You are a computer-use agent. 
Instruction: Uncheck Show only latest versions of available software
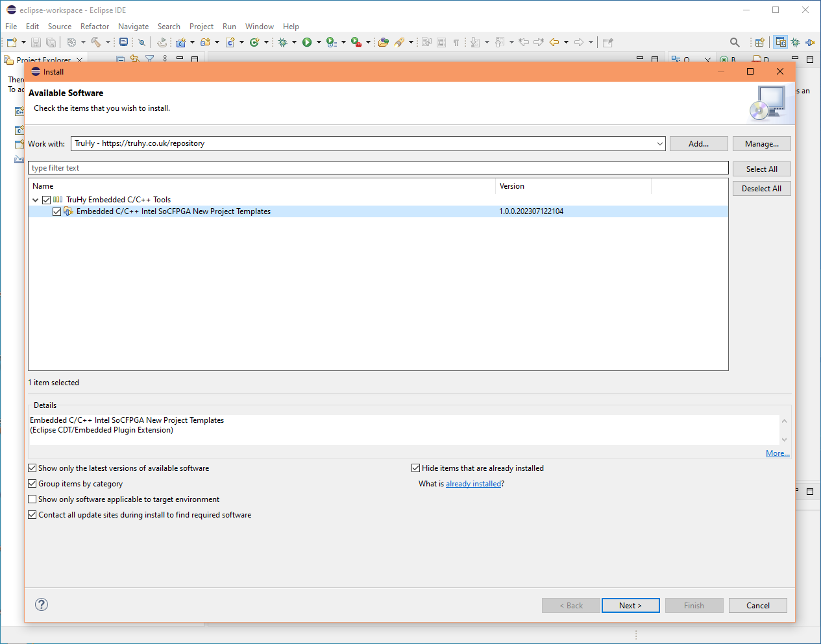(x=32, y=468)
